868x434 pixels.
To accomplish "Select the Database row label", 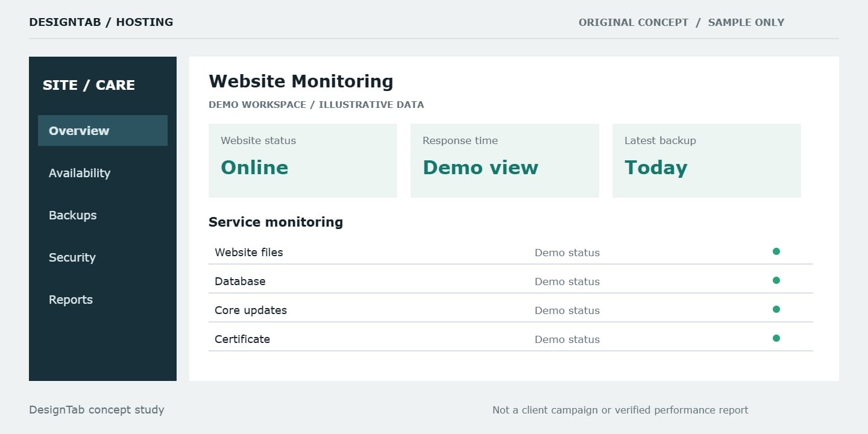I will [x=240, y=281].
